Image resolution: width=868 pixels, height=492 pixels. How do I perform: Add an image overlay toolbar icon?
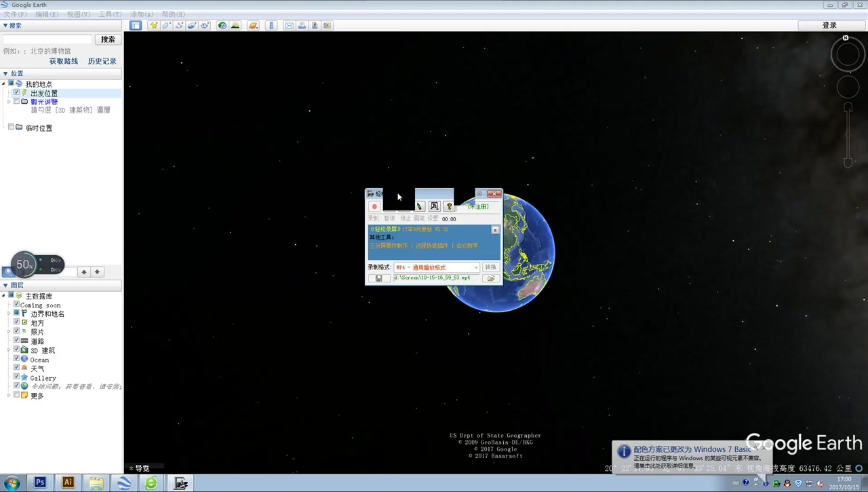(192, 26)
